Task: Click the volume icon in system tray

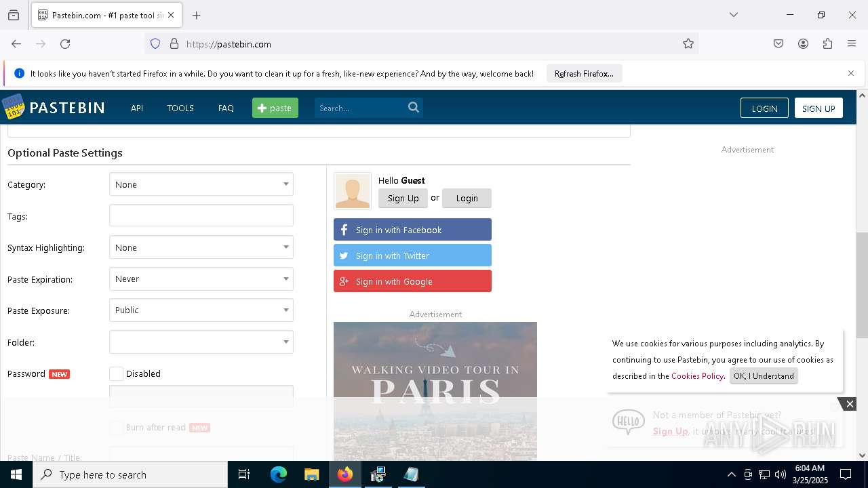Action: point(781,474)
